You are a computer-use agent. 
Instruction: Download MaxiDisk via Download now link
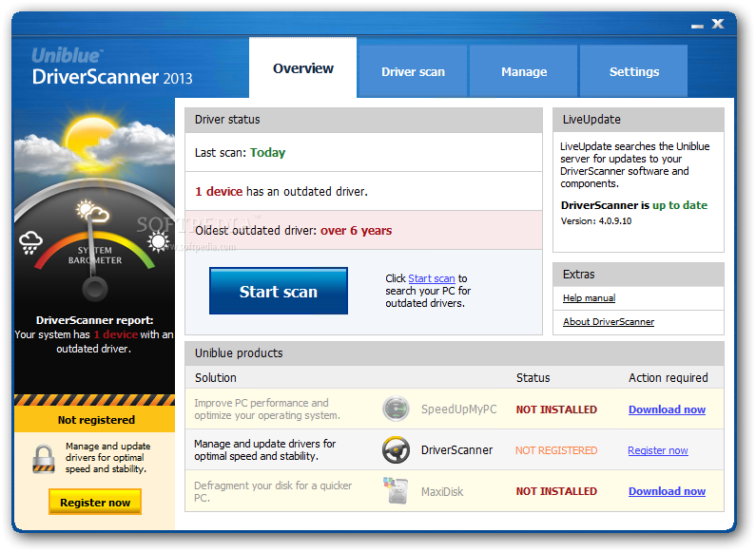[x=667, y=491]
